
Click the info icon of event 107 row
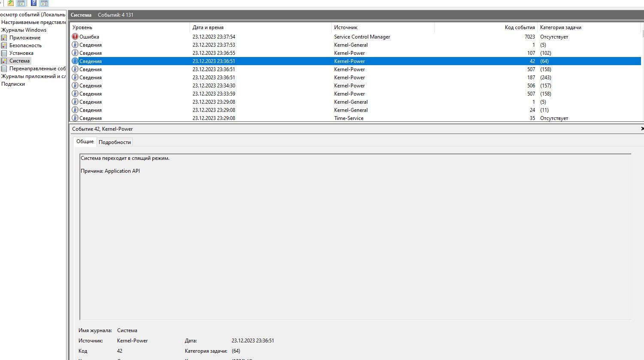[x=75, y=53]
